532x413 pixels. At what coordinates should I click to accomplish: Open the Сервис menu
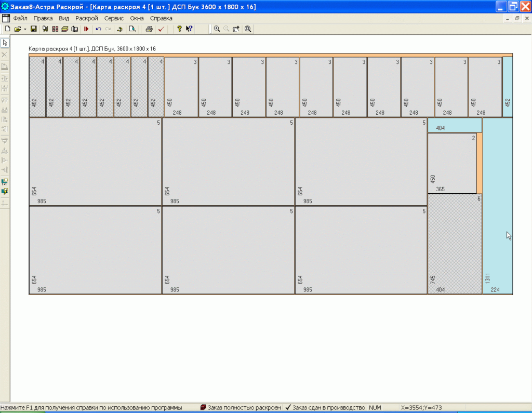click(114, 18)
